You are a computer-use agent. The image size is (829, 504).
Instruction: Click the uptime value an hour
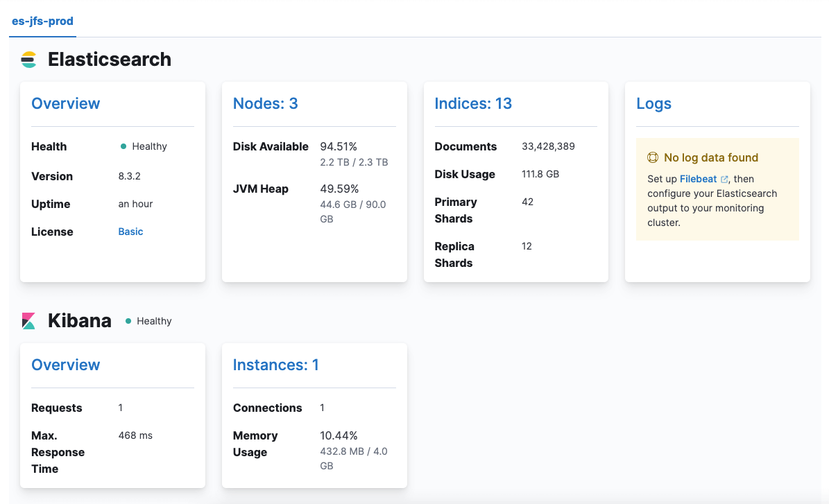pyautogui.click(x=135, y=204)
